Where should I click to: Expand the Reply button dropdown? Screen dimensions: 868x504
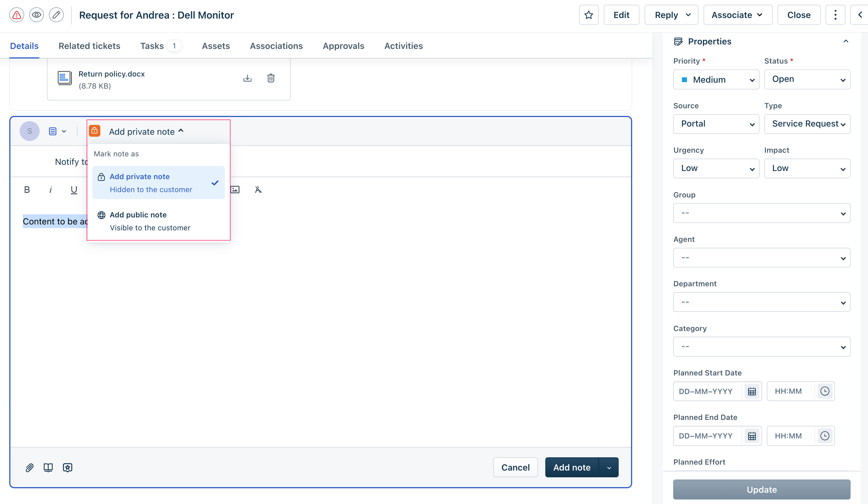point(688,15)
